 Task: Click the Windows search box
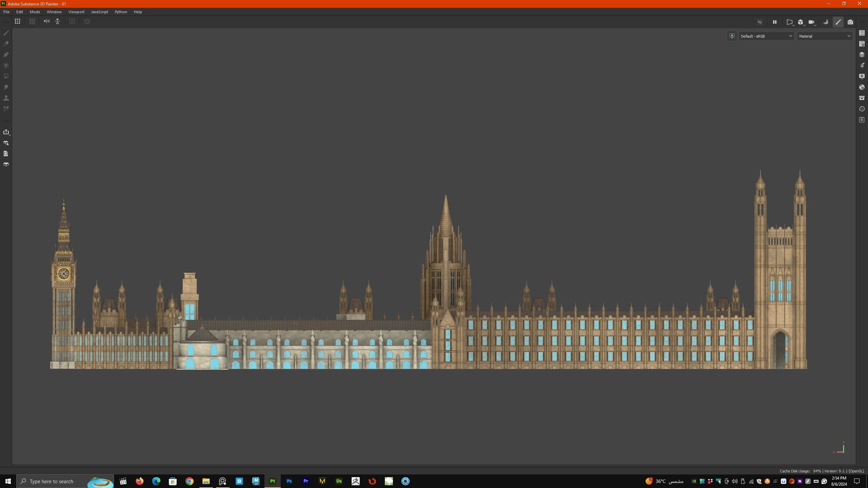(65, 481)
